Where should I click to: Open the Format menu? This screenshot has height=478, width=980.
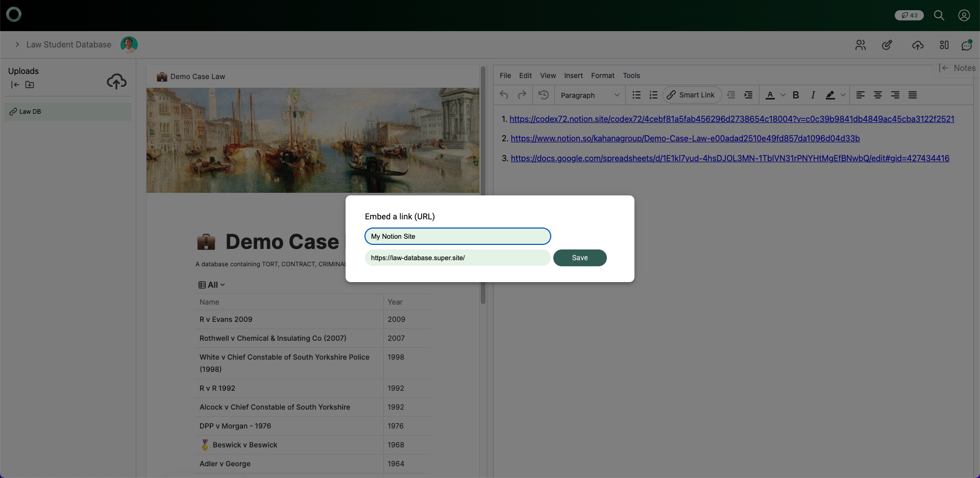(603, 76)
